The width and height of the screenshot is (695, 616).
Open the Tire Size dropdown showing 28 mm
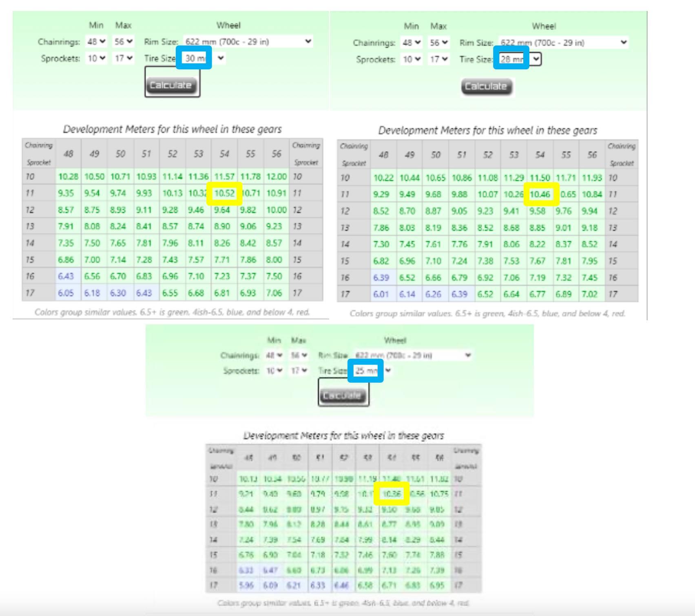(x=520, y=60)
